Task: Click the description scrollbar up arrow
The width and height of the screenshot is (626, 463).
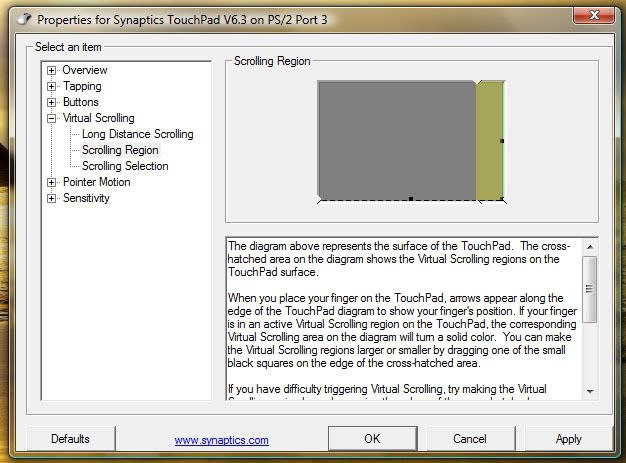Action: coord(590,247)
